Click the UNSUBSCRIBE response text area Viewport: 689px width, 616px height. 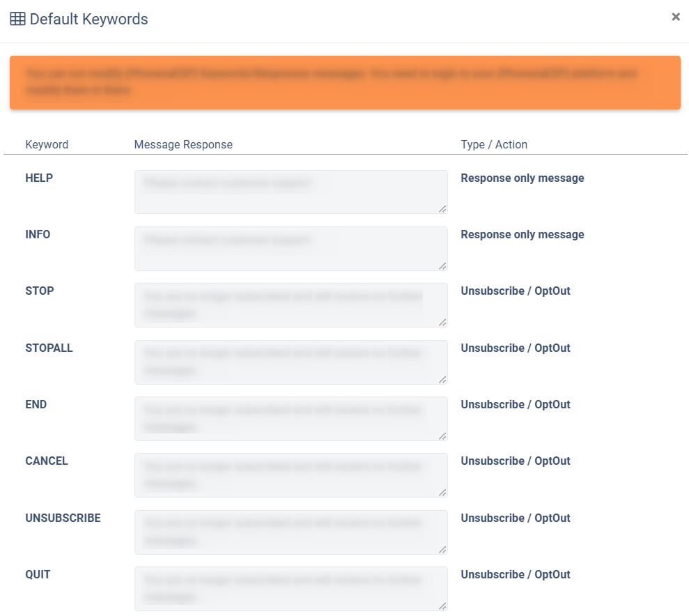[291, 532]
